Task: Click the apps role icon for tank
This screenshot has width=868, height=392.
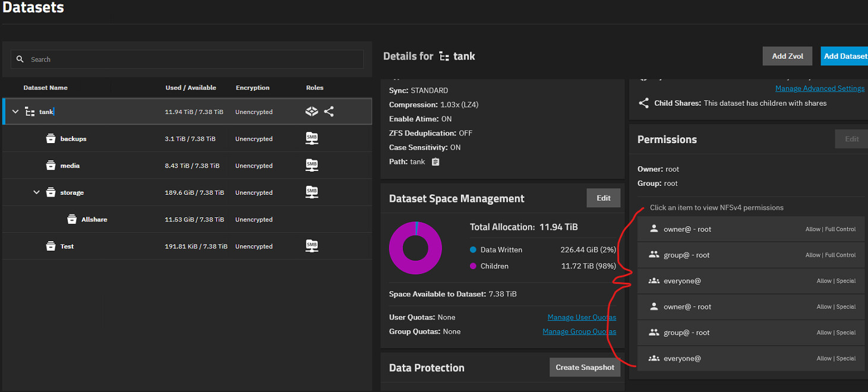Action: [x=312, y=112]
